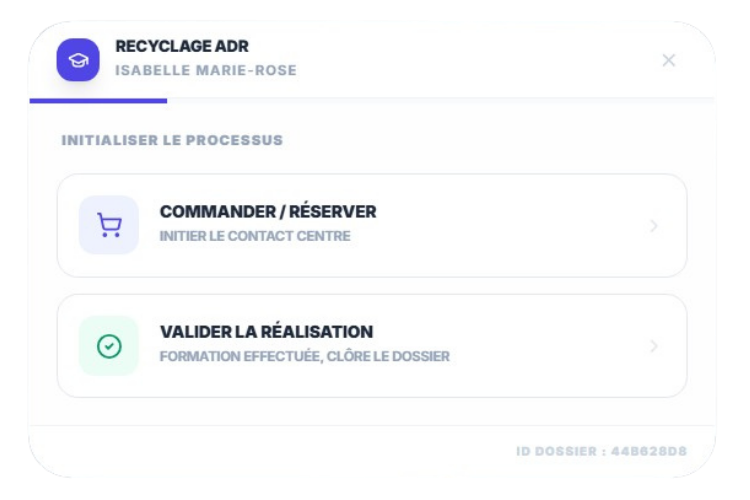Click the dossier ID value 44B628D8
Viewport: 750px width, 500px height.
click(x=651, y=451)
